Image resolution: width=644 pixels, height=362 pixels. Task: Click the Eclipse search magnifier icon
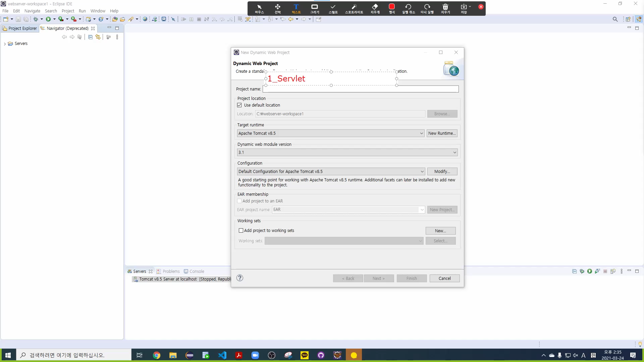click(615, 19)
